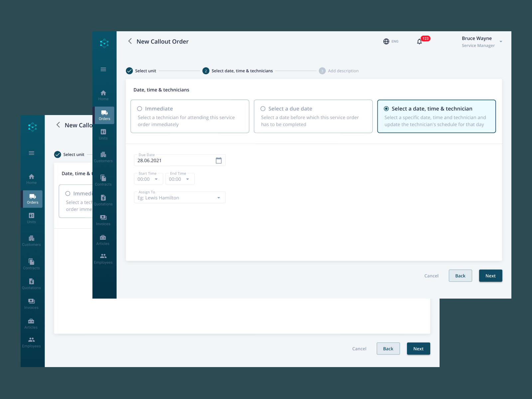Collapse the sidebar with the hamburger icon
Image resolution: width=532 pixels, height=399 pixels.
[103, 69]
